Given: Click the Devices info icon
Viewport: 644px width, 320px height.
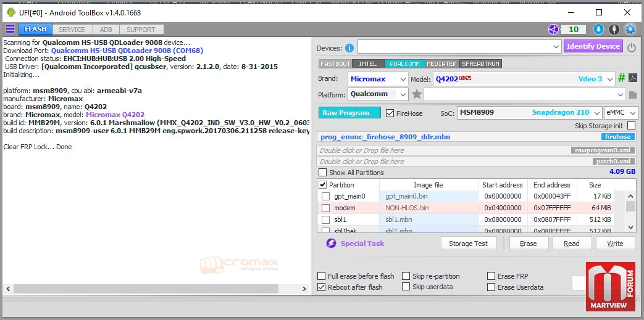Looking at the screenshot, I should click(349, 48).
